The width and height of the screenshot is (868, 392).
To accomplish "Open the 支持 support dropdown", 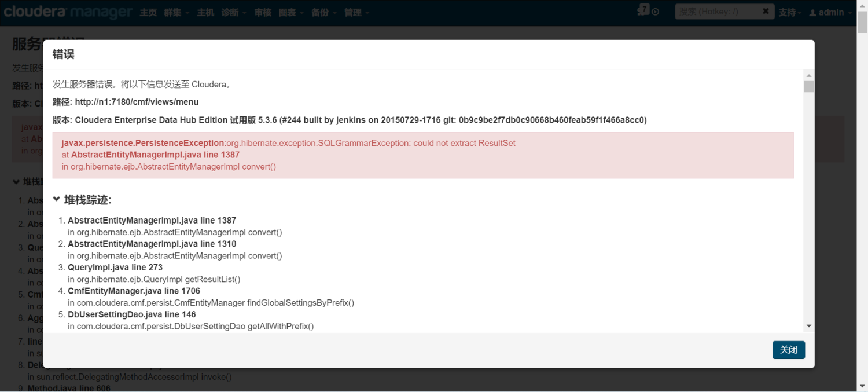I will pyautogui.click(x=790, y=12).
